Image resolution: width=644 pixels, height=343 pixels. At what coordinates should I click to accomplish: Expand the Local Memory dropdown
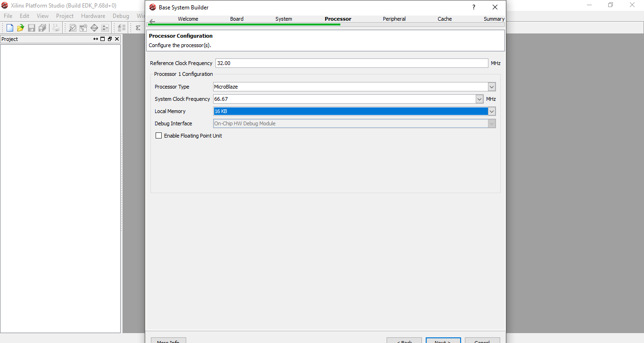492,111
